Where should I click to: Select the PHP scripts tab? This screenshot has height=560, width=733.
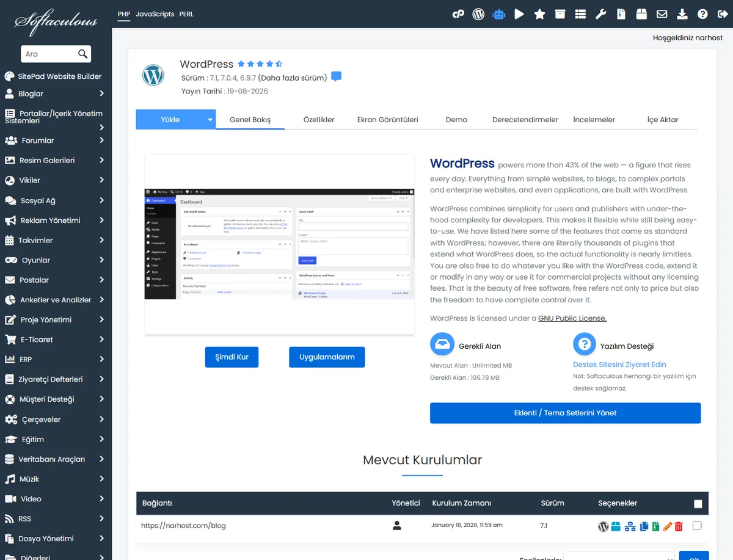124,14
